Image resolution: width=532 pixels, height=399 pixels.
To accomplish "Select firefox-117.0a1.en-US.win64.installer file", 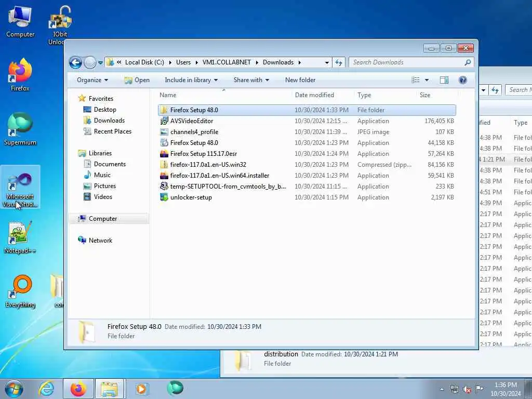I will point(307,176).
